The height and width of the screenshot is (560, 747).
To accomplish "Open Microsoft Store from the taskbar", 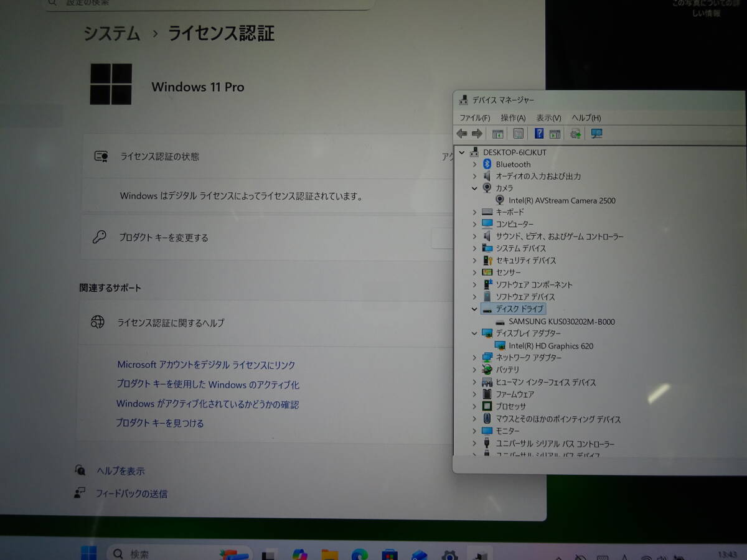I will pos(390,554).
